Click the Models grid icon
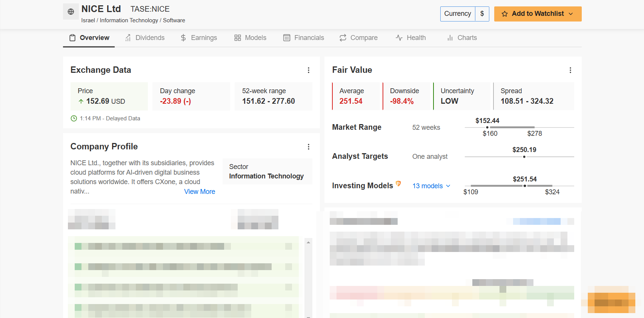This screenshot has height=318, width=644. 238,38
